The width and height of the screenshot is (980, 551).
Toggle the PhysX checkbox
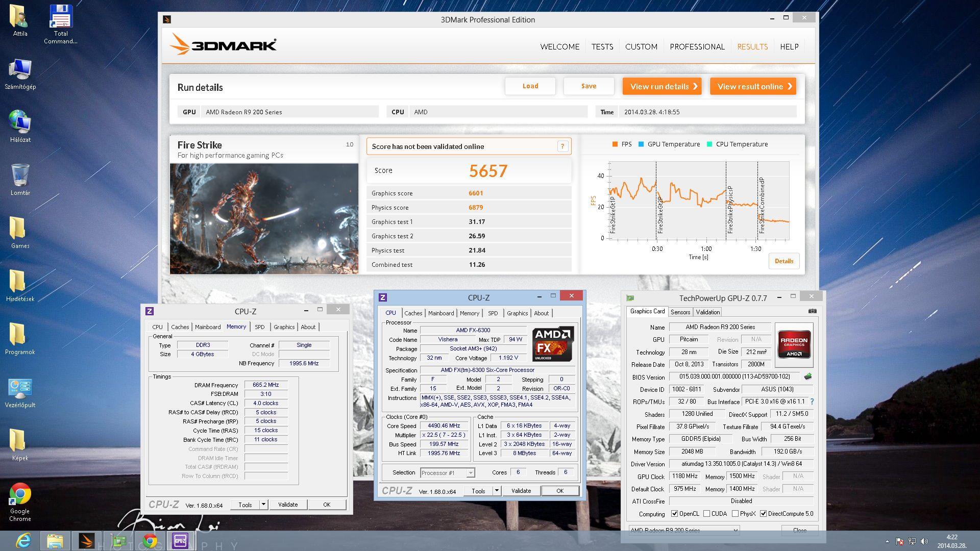click(x=735, y=514)
